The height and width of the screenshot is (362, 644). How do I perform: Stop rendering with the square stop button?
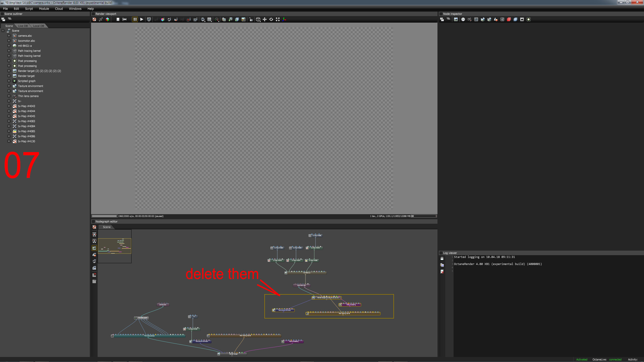tap(118, 19)
